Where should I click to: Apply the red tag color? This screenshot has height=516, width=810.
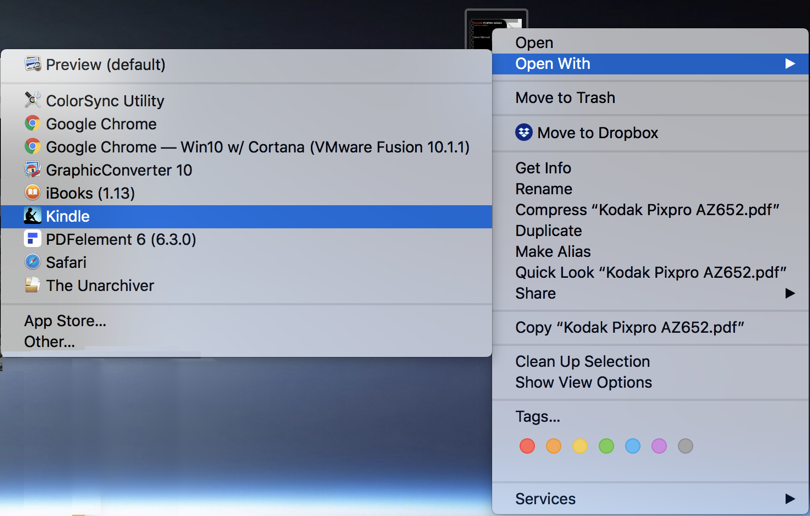[x=527, y=446]
